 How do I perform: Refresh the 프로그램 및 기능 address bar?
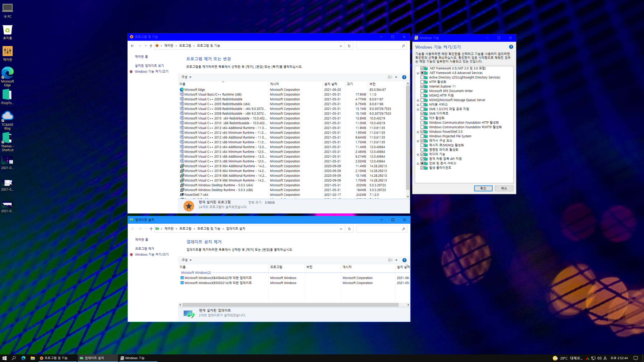(x=349, y=46)
